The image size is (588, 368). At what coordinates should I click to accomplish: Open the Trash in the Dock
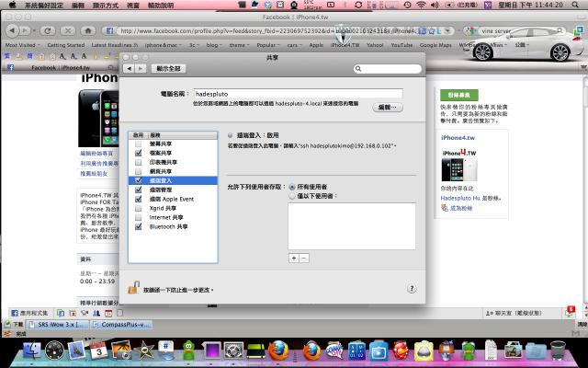click(558, 351)
